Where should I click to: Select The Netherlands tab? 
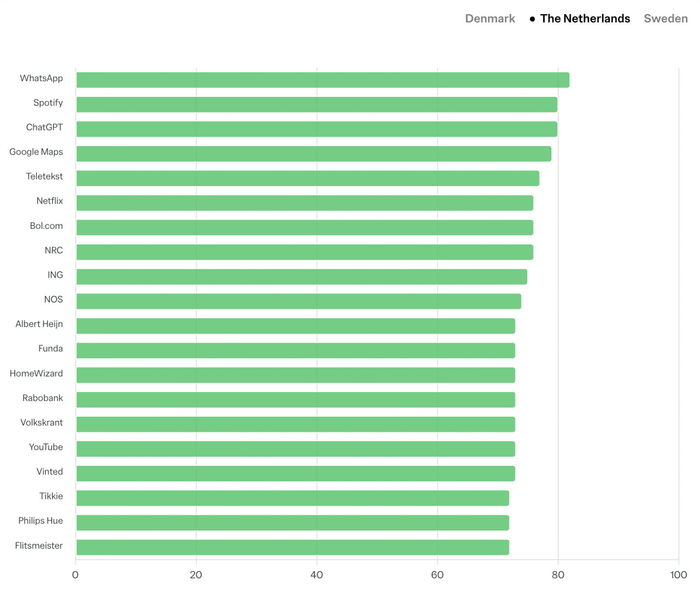pyautogui.click(x=585, y=18)
